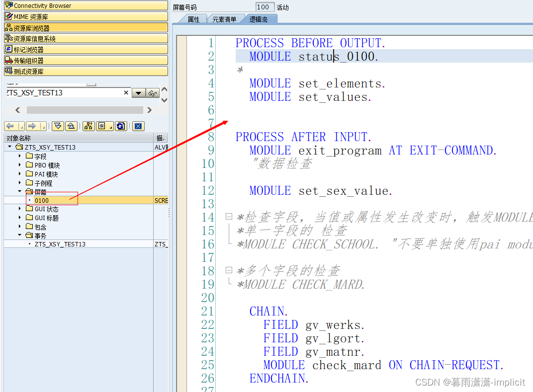Expand the PAI 模块 folder
This screenshot has width=533, height=392.
click(20, 173)
